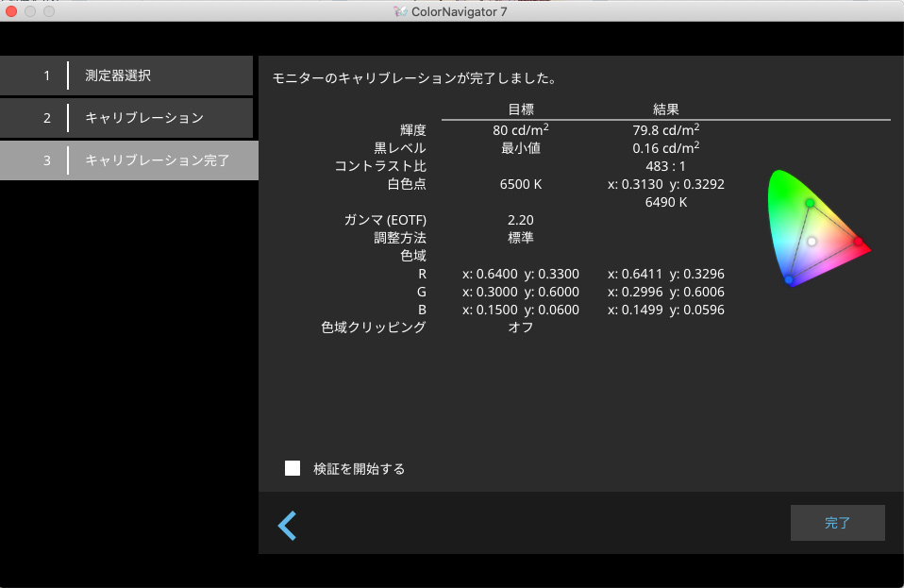Viewport: 904px width, 588px height.
Task: Select step 3 キャリブレーション完了
Action: click(x=129, y=160)
